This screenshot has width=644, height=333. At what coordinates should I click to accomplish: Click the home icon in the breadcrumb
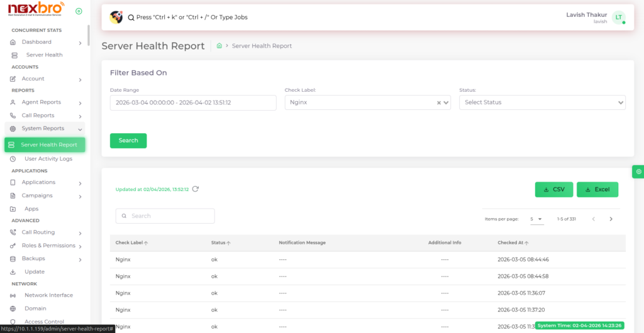pos(219,46)
